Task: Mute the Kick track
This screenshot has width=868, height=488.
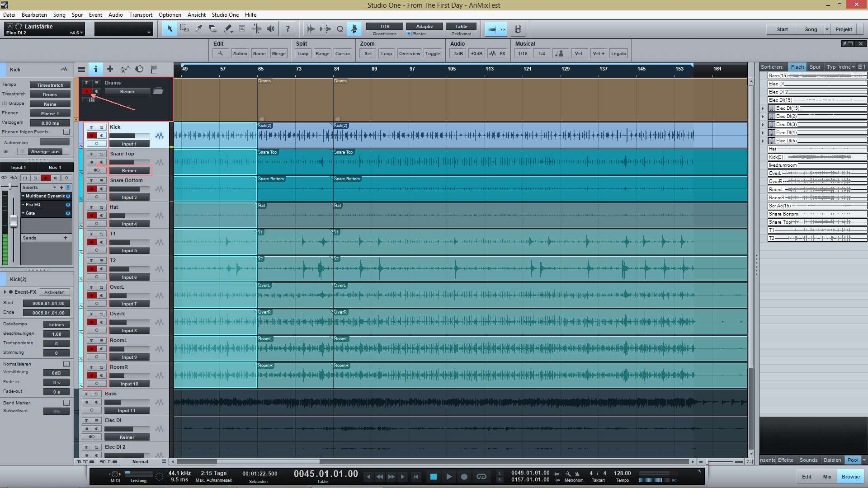Action: [91, 127]
